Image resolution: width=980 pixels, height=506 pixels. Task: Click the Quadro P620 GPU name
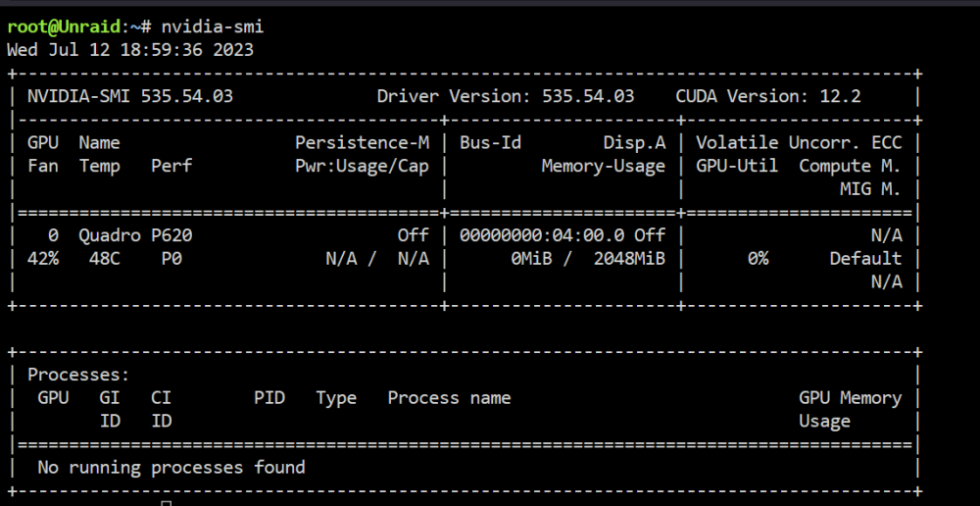click(x=135, y=235)
